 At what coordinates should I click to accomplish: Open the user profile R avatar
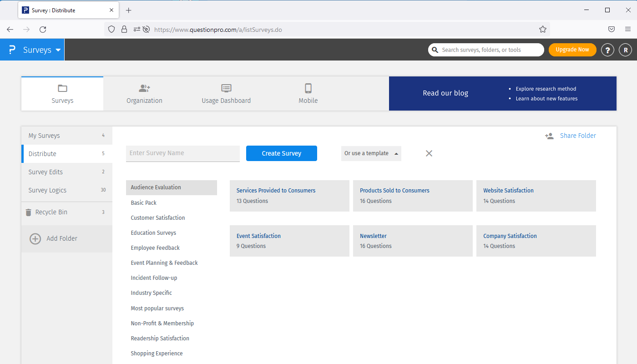pyautogui.click(x=626, y=50)
